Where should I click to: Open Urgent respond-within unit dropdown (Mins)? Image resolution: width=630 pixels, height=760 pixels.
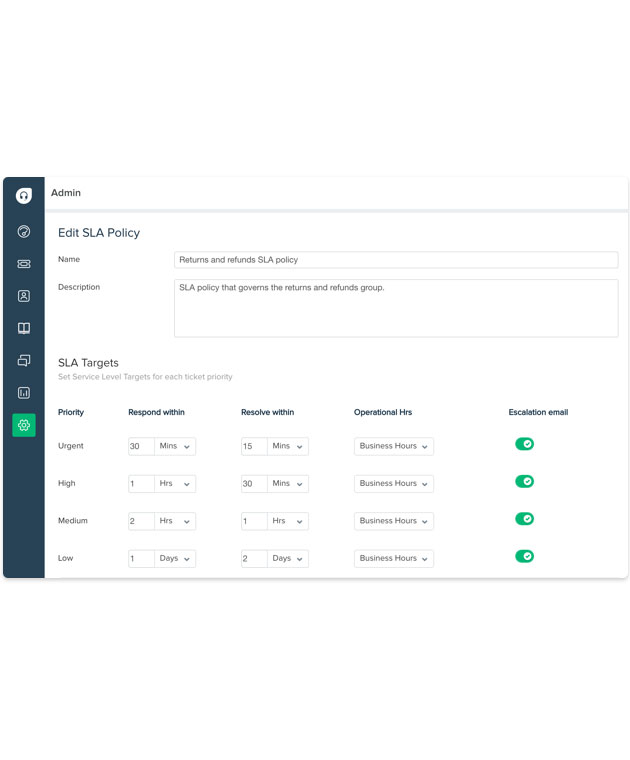[175, 446]
